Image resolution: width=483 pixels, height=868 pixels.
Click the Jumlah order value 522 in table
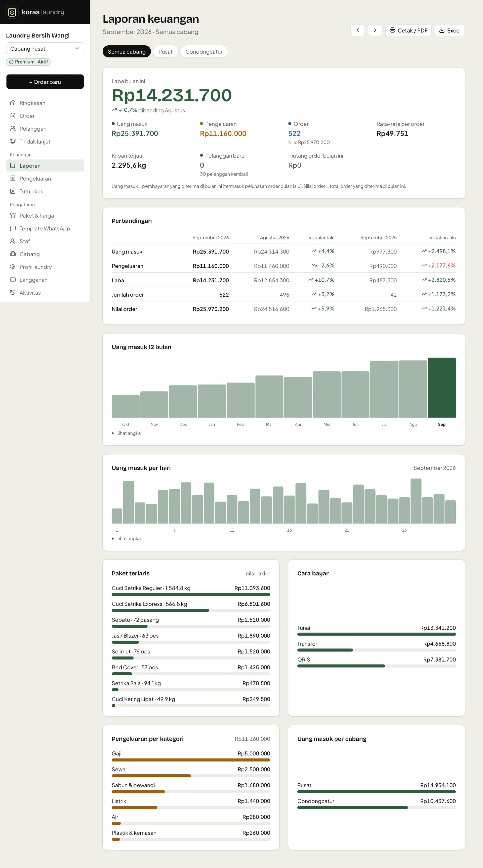point(224,295)
